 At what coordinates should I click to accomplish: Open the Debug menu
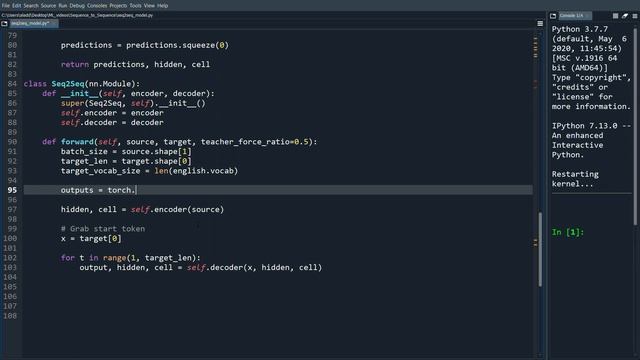(77, 6)
